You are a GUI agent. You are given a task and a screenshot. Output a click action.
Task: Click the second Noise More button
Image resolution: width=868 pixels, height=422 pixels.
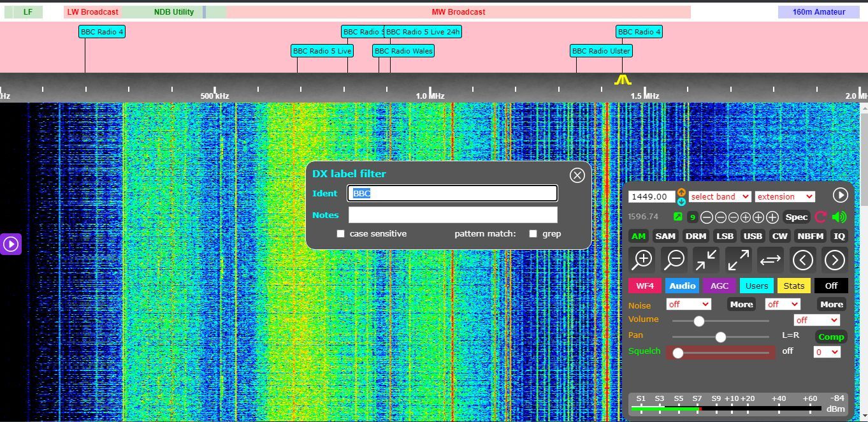[832, 304]
